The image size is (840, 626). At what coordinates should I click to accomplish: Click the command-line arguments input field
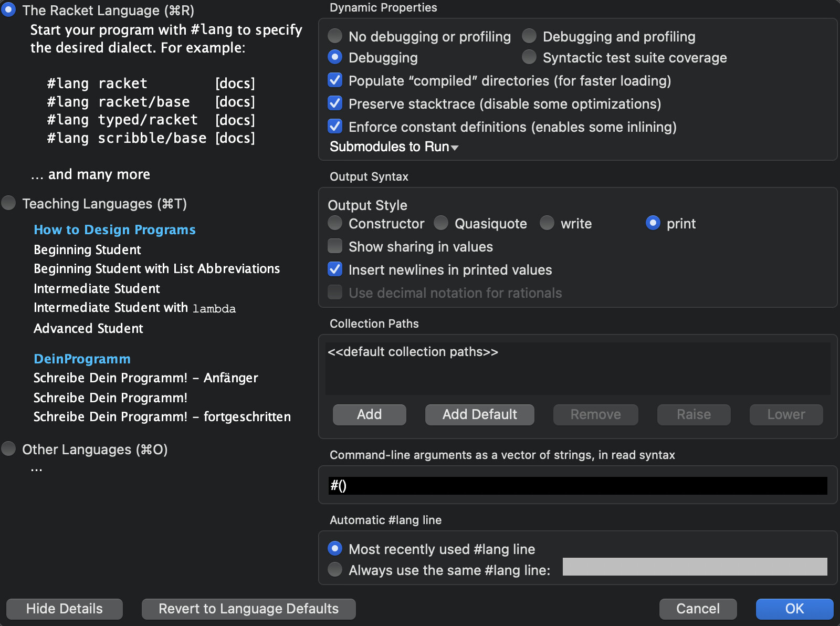pos(577,486)
